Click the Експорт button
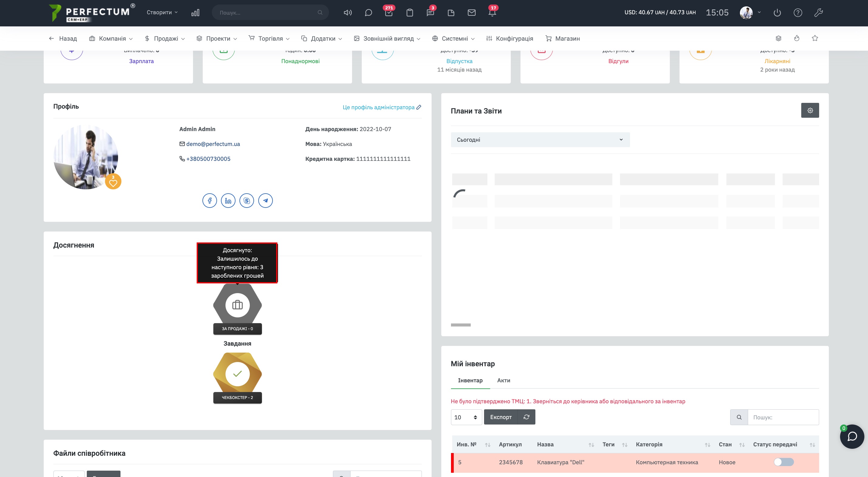 click(x=501, y=417)
